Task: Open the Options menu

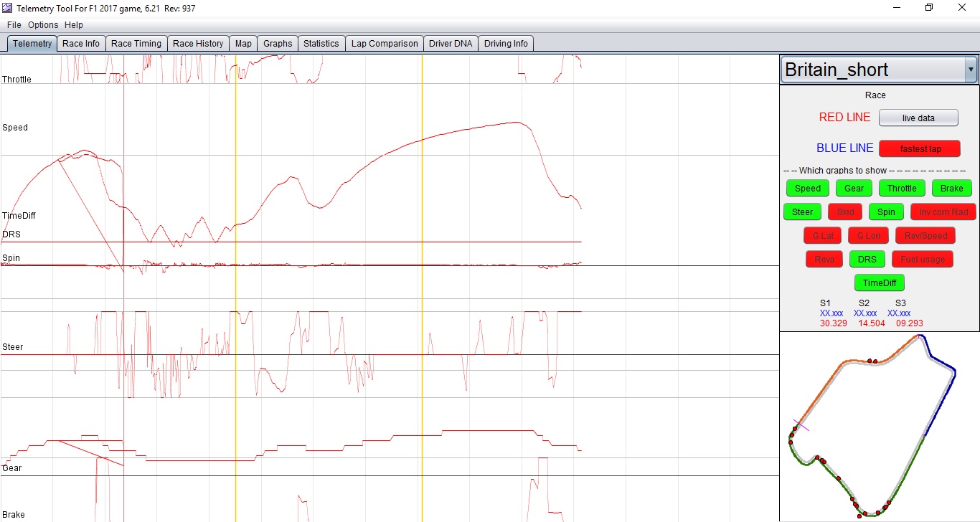Action: pos(43,25)
